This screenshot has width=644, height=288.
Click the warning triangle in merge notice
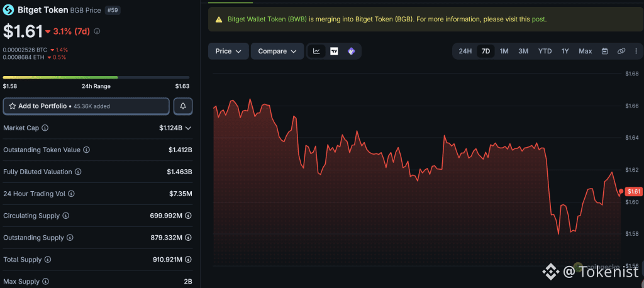[219, 19]
